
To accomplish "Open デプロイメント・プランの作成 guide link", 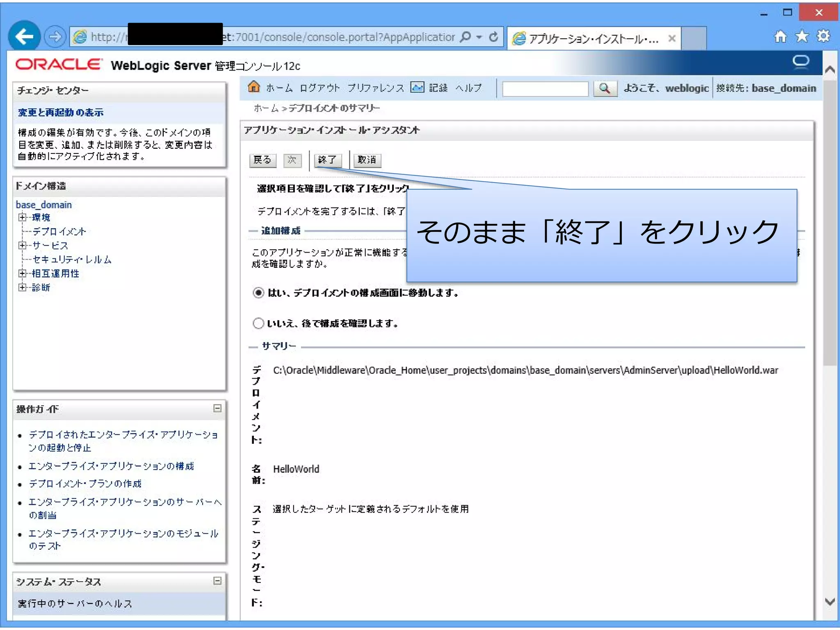I will [x=85, y=484].
